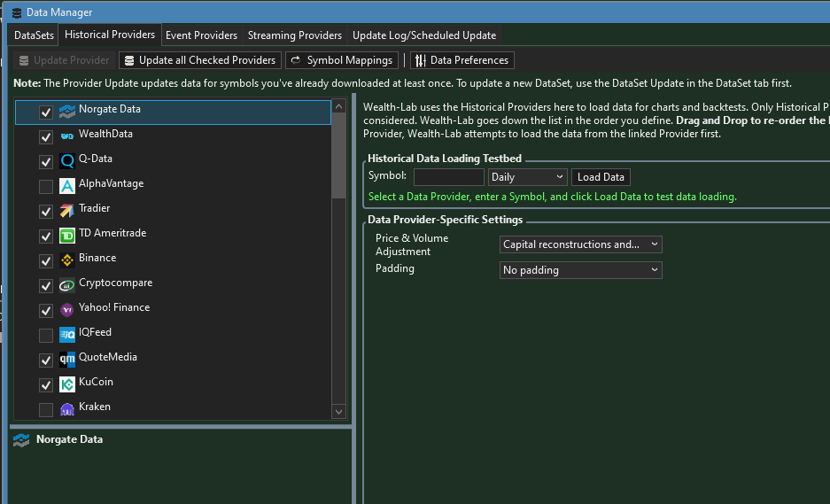The image size is (830, 504).
Task: Open the Event Providers tab
Action: (x=201, y=35)
